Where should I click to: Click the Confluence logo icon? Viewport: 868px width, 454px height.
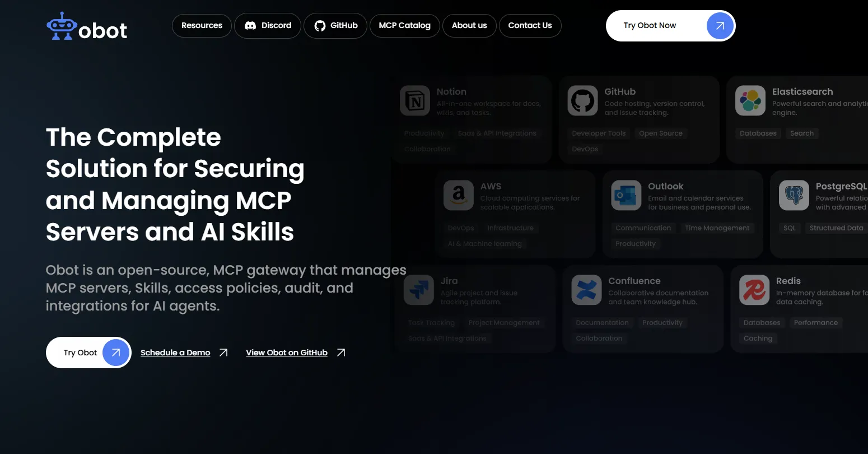click(x=586, y=290)
